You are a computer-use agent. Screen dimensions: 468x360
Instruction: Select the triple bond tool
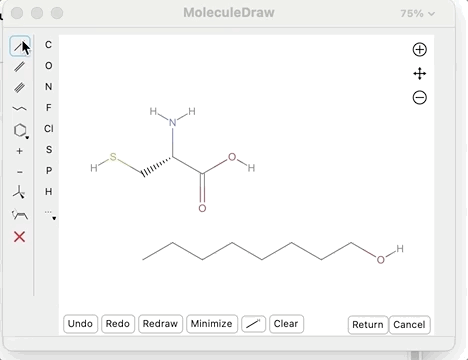(20, 88)
